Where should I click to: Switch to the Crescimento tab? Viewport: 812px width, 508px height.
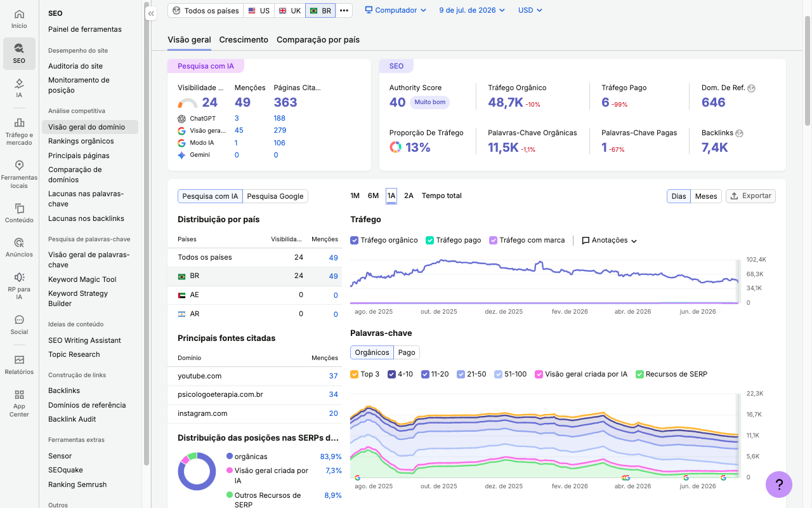pyautogui.click(x=244, y=39)
